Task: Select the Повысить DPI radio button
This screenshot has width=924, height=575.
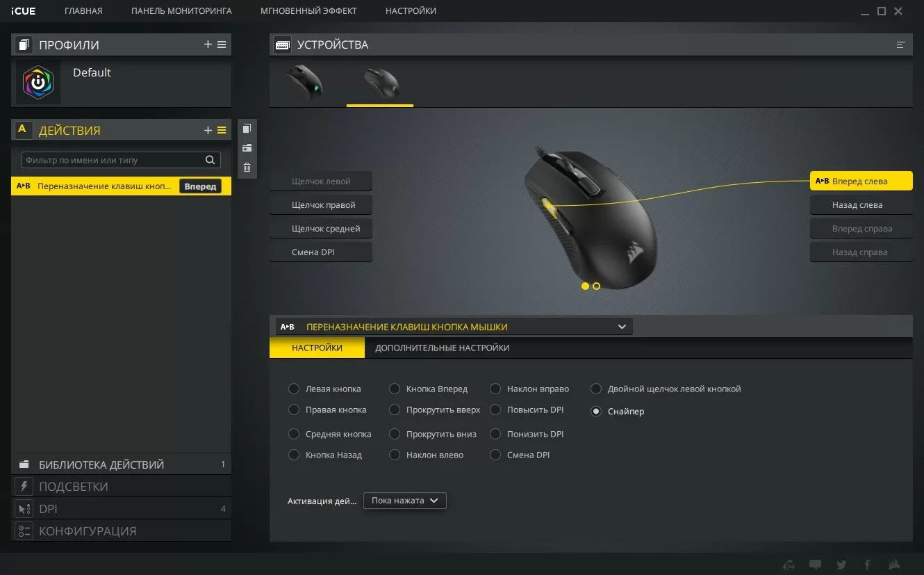Action: tap(495, 410)
